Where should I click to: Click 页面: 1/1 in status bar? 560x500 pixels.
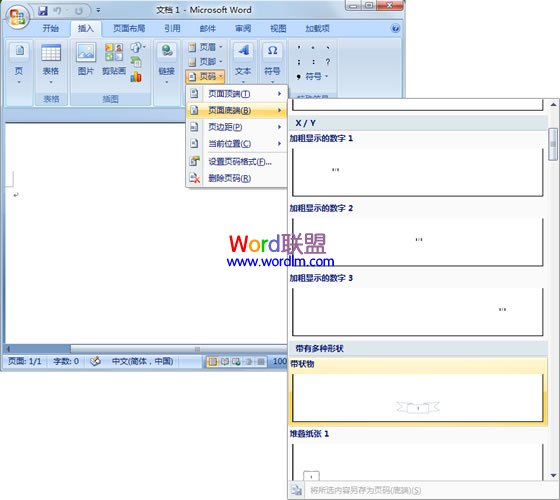(25, 361)
